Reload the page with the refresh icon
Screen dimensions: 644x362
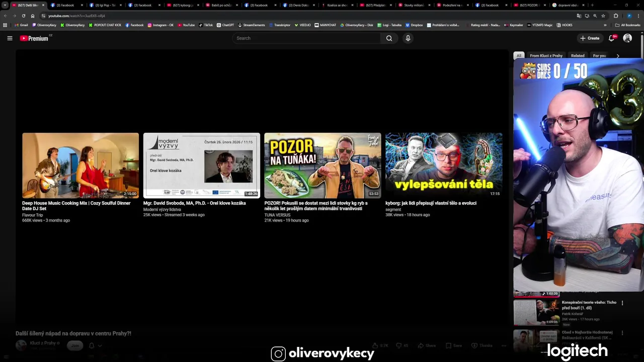[23, 16]
